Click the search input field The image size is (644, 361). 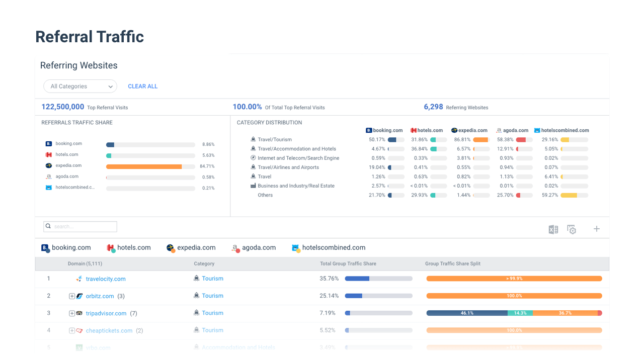tap(80, 226)
